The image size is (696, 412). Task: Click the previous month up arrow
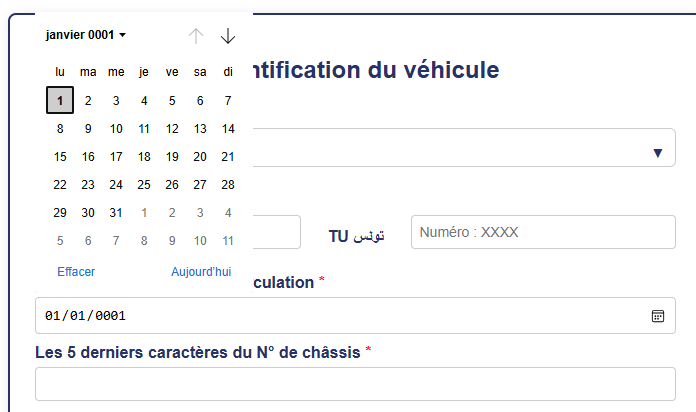click(x=196, y=36)
